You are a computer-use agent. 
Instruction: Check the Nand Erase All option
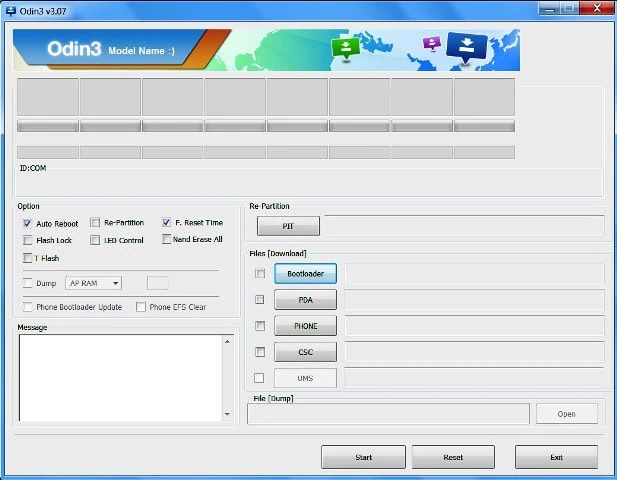(166, 239)
